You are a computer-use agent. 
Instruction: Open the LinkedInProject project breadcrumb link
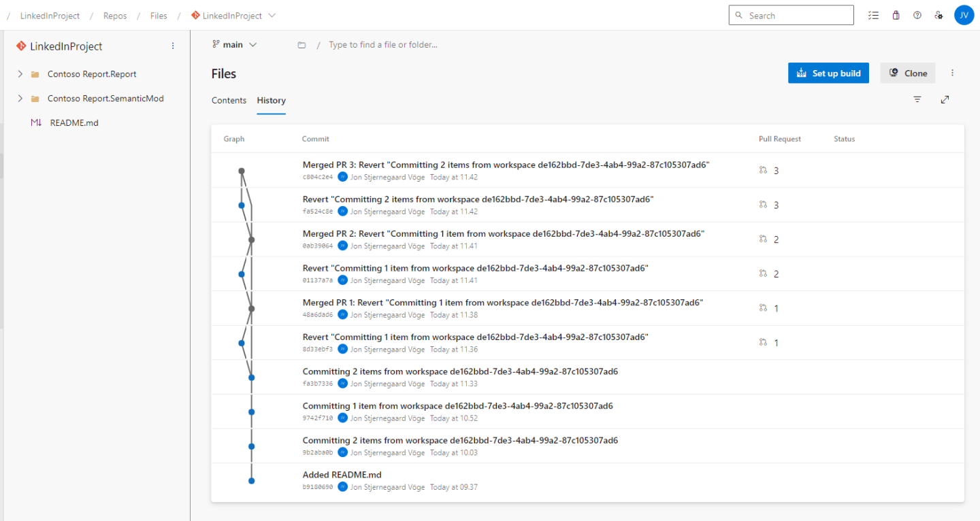[50, 16]
